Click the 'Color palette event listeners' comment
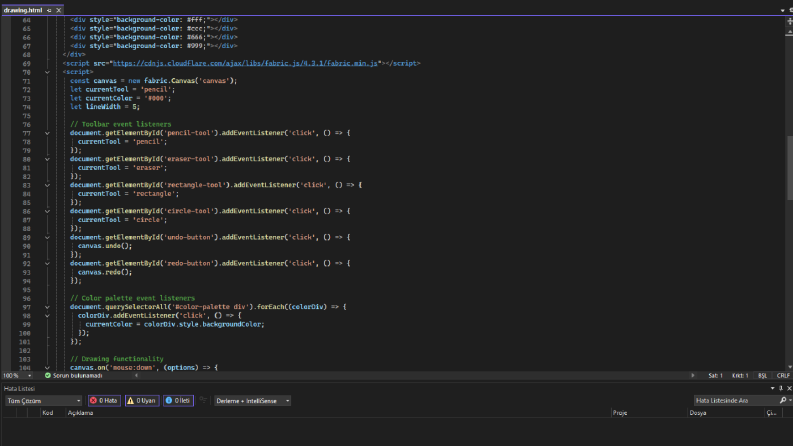This screenshot has height=446, width=793. (132, 298)
